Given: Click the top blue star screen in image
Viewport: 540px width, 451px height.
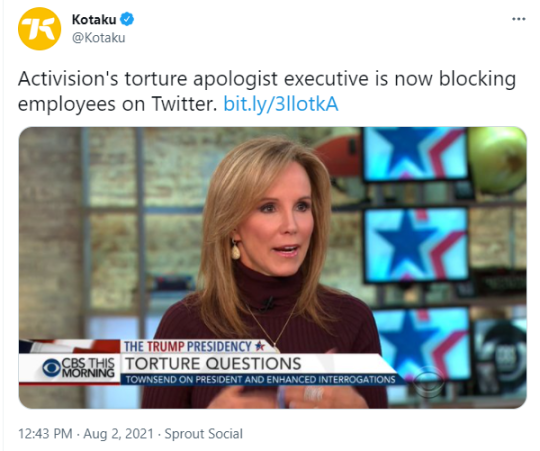Looking at the screenshot, I should (415, 154).
